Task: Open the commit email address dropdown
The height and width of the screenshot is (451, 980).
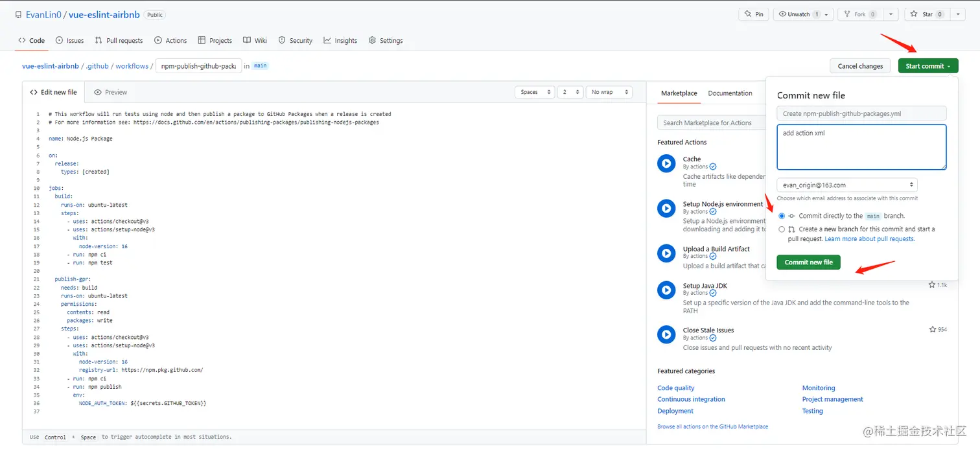Action: click(847, 185)
